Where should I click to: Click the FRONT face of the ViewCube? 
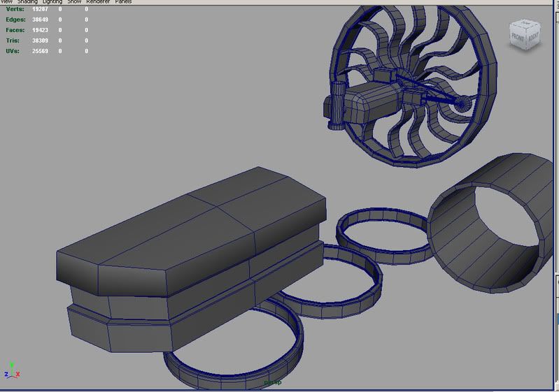click(518, 38)
